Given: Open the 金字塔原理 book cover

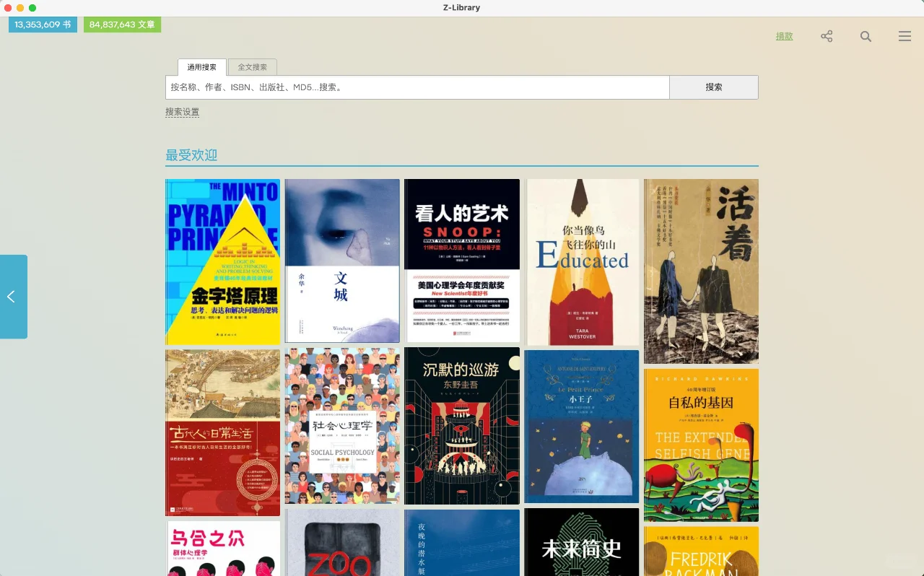Looking at the screenshot, I should pos(222,262).
